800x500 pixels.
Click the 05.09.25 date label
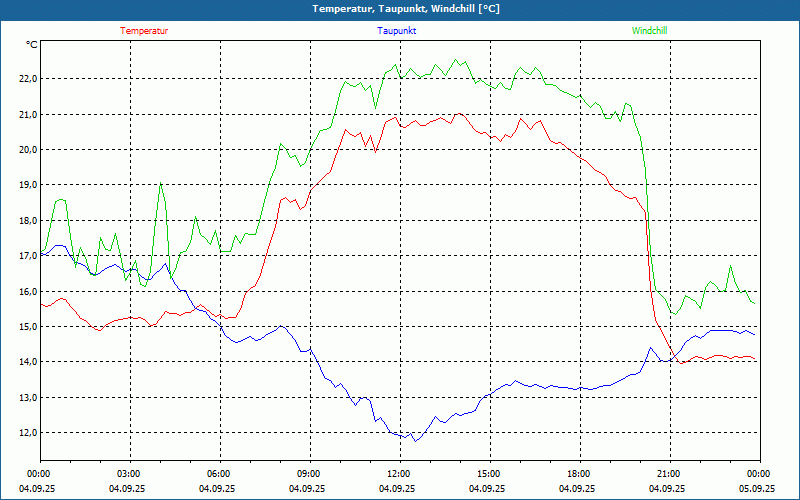[x=757, y=488]
